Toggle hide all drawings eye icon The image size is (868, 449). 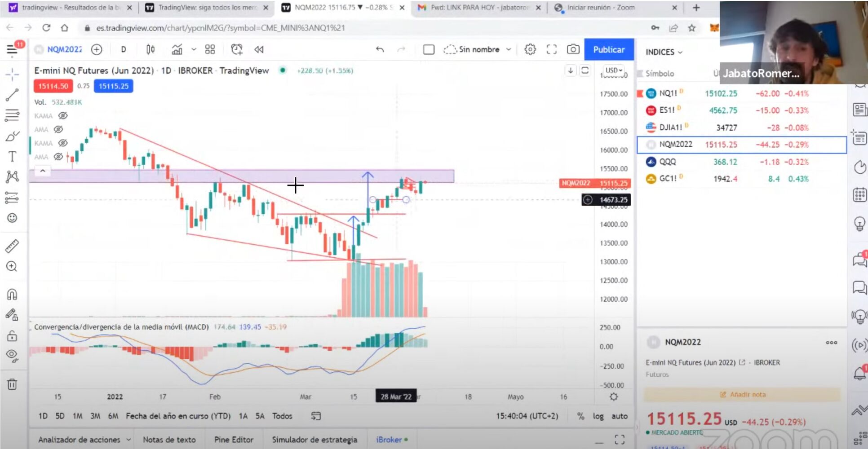[x=12, y=356]
